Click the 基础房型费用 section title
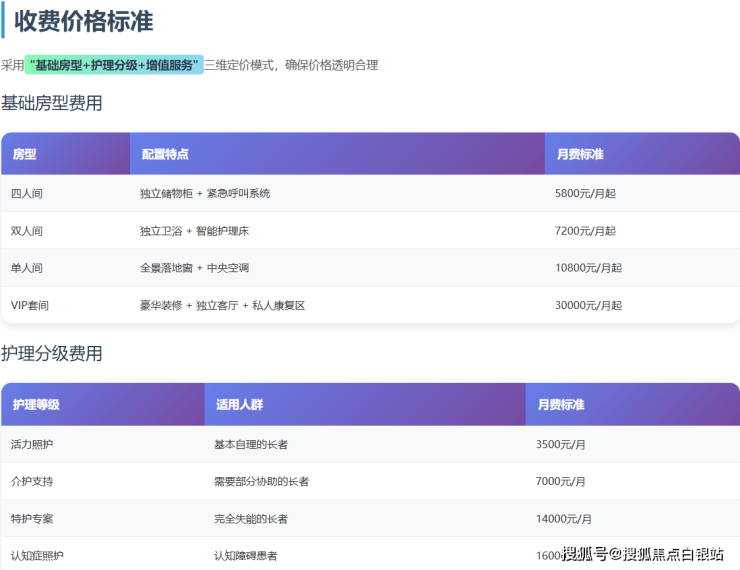The height and width of the screenshot is (570, 740). click(x=52, y=103)
